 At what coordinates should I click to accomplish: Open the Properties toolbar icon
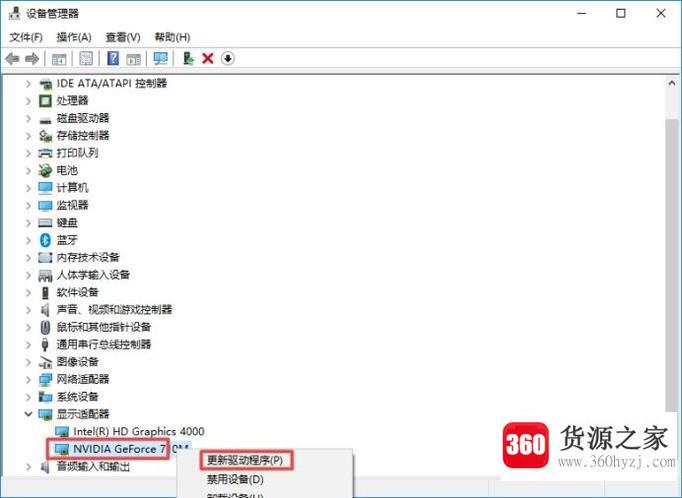click(x=86, y=58)
